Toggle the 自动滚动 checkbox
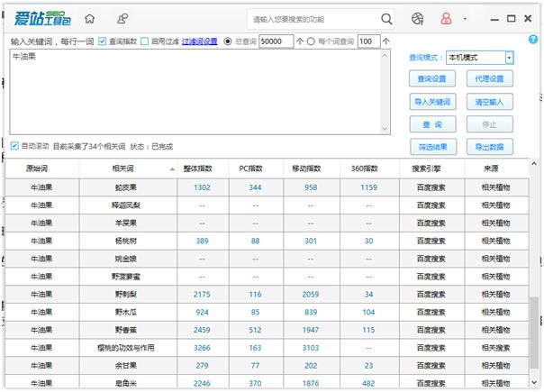The width and height of the screenshot is (544, 392). (x=14, y=146)
